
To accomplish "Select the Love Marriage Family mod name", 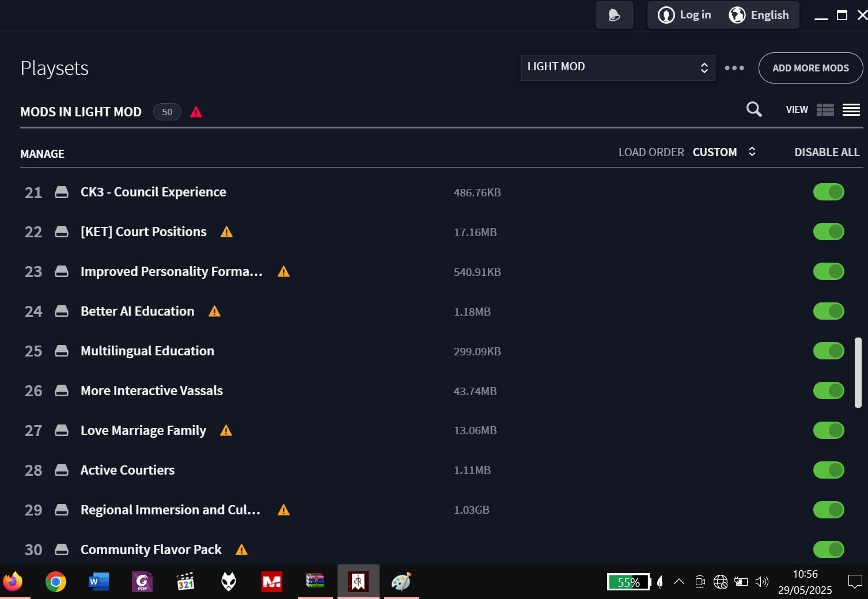I will tap(143, 430).
